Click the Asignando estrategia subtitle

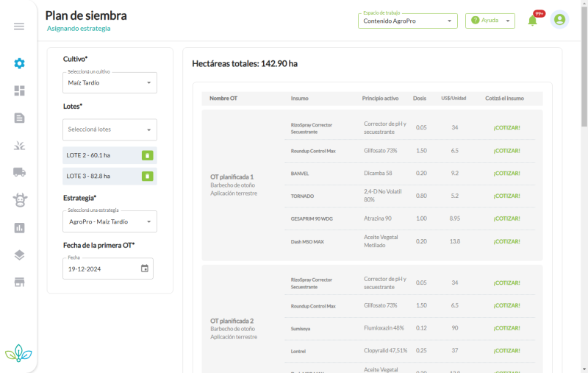79,29
